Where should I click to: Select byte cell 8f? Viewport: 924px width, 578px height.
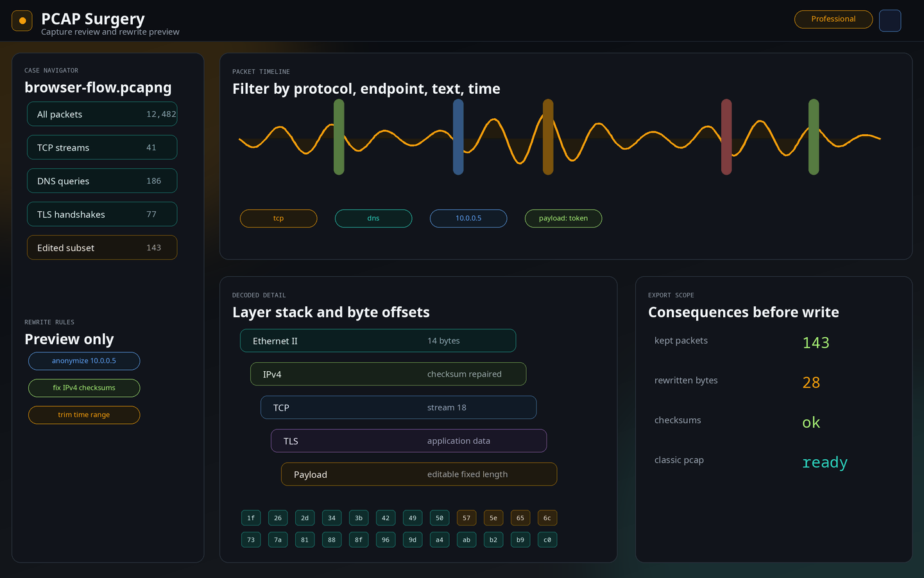tap(359, 540)
